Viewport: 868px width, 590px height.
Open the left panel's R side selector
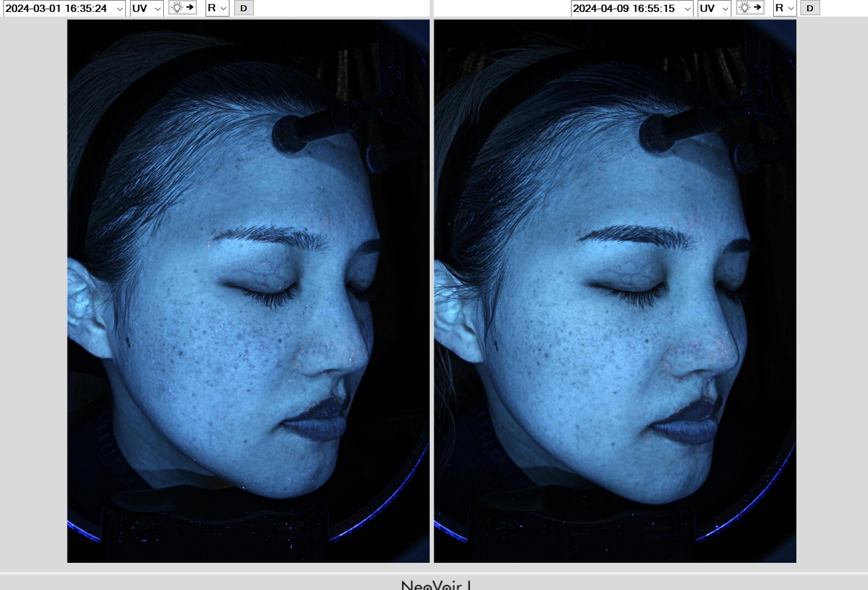pos(217,8)
